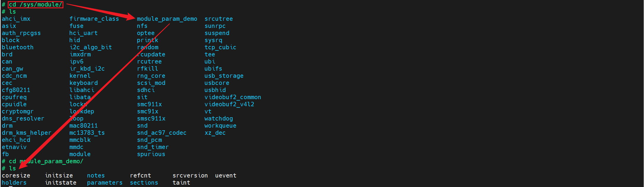This screenshot has width=644, height=187.
Task: Select the dns_resolver entry
Action: point(23,118)
